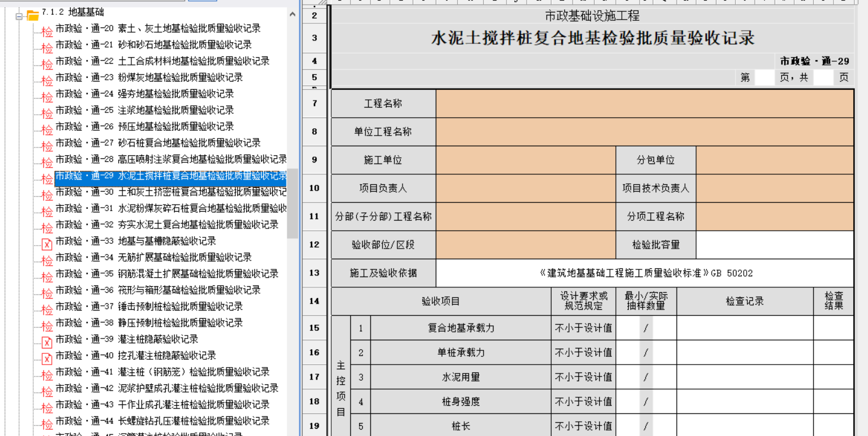Click the 复合地基承载力 检查记录 cell
868x436 pixels.
745,328
